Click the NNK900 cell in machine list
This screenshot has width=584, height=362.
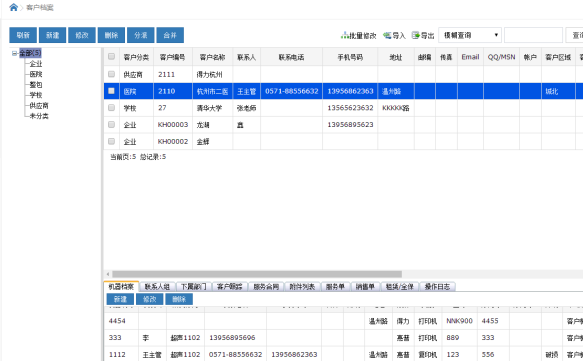point(459,321)
